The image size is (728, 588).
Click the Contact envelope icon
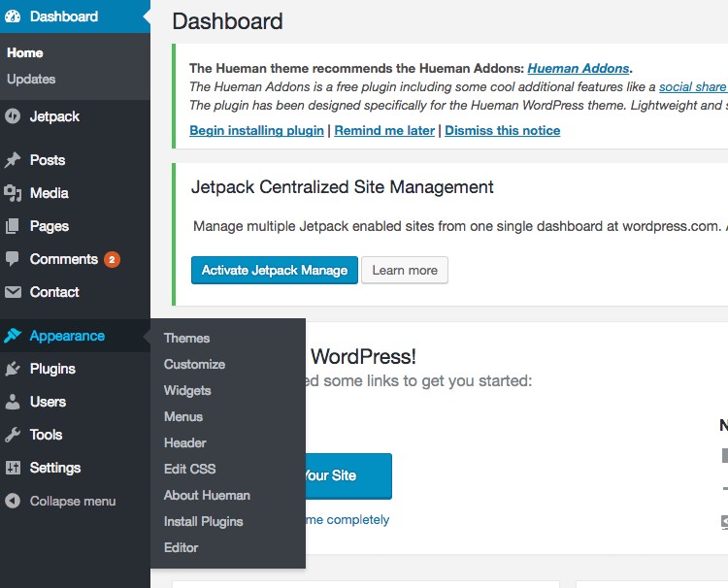tap(13, 292)
